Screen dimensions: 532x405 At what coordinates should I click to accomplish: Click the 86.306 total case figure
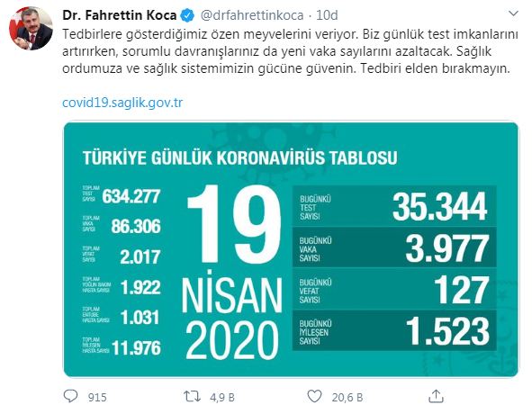[x=136, y=226]
